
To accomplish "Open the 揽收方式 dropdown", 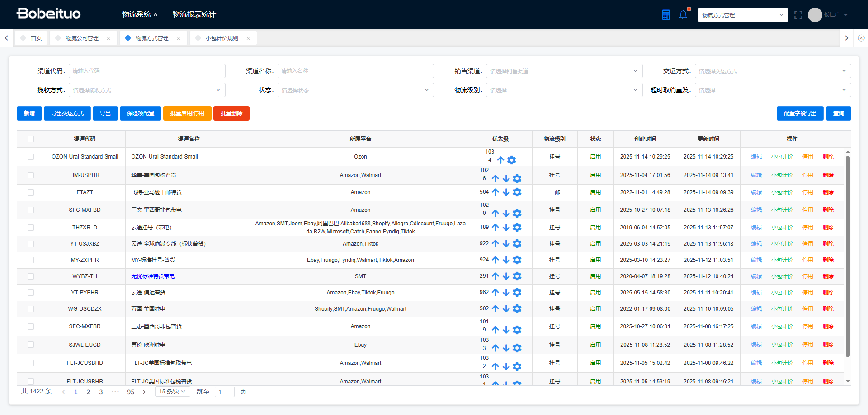I will [146, 90].
